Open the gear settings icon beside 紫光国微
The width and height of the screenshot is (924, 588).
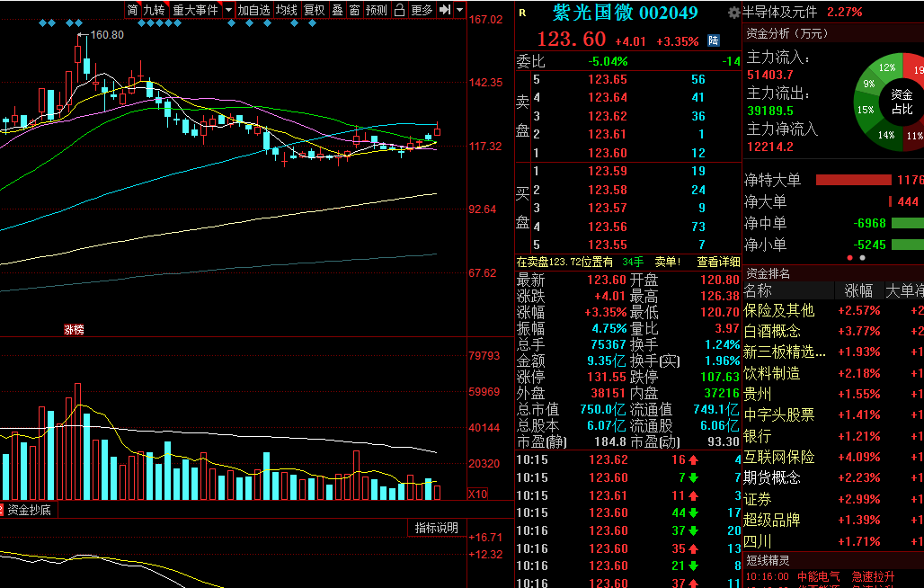click(733, 13)
